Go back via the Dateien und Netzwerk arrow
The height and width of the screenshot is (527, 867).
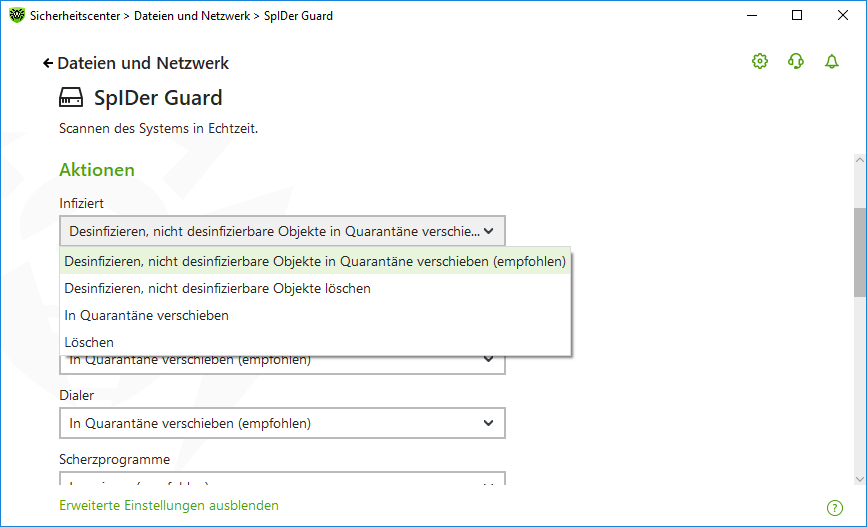48,64
